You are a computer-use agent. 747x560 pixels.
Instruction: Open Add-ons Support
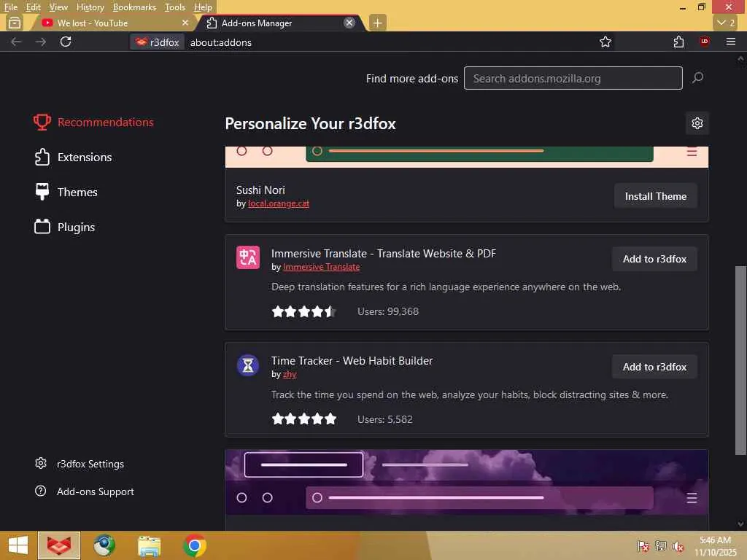(x=85, y=491)
